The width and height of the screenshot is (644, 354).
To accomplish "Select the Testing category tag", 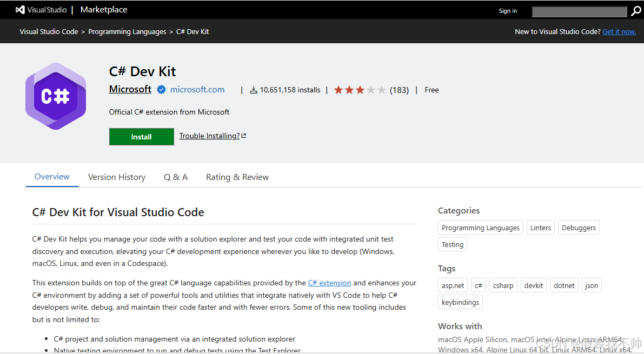I will 453,244.
